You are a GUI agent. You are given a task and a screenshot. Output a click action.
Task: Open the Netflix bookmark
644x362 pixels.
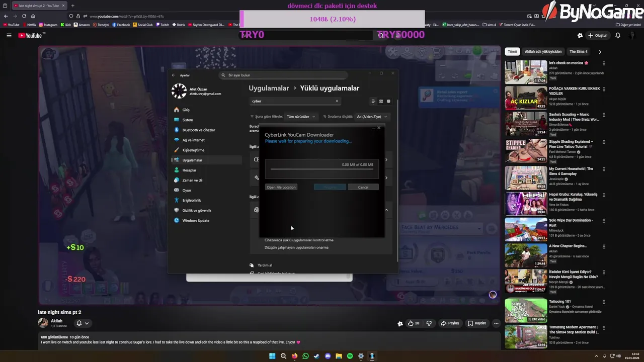(29, 25)
